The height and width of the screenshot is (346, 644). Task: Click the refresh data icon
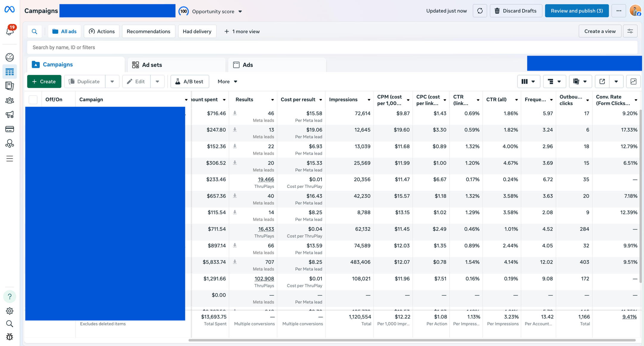[480, 11]
